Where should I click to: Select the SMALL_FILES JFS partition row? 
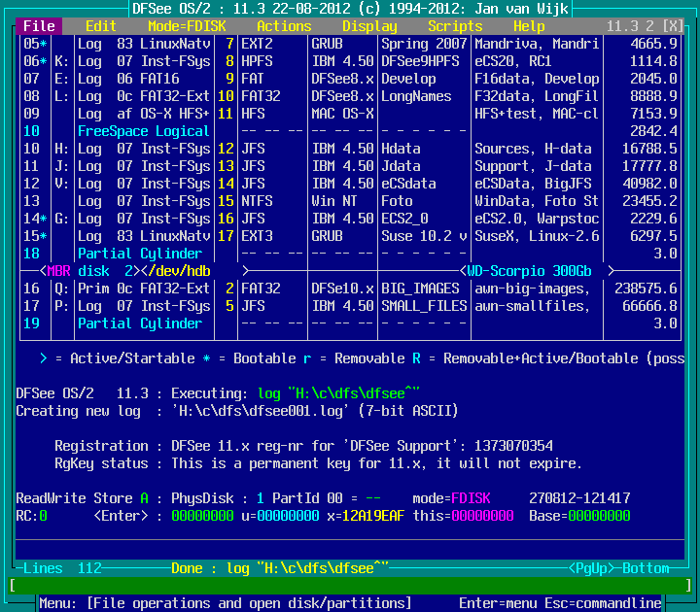coord(350,306)
